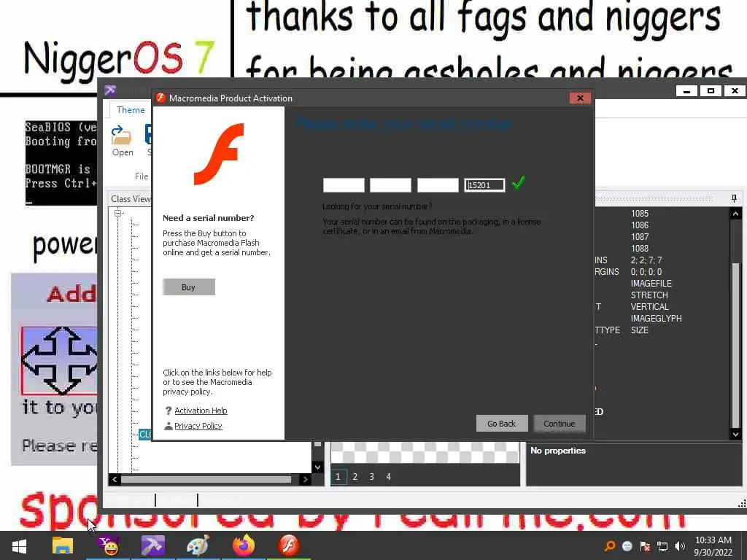The image size is (747, 560).
Task: Select the value 1088 in the list
Action: pos(640,249)
